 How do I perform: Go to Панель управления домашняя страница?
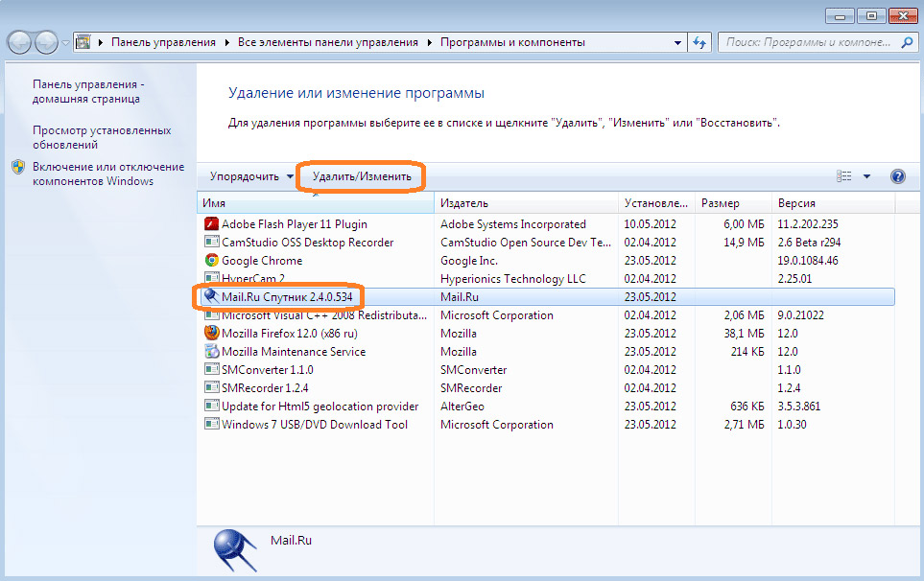[87, 91]
